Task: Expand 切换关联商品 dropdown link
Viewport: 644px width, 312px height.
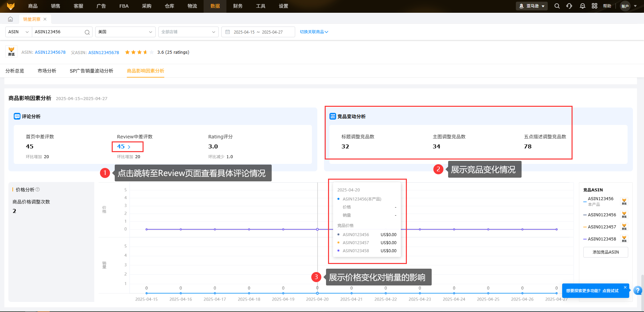Action: (x=314, y=32)
